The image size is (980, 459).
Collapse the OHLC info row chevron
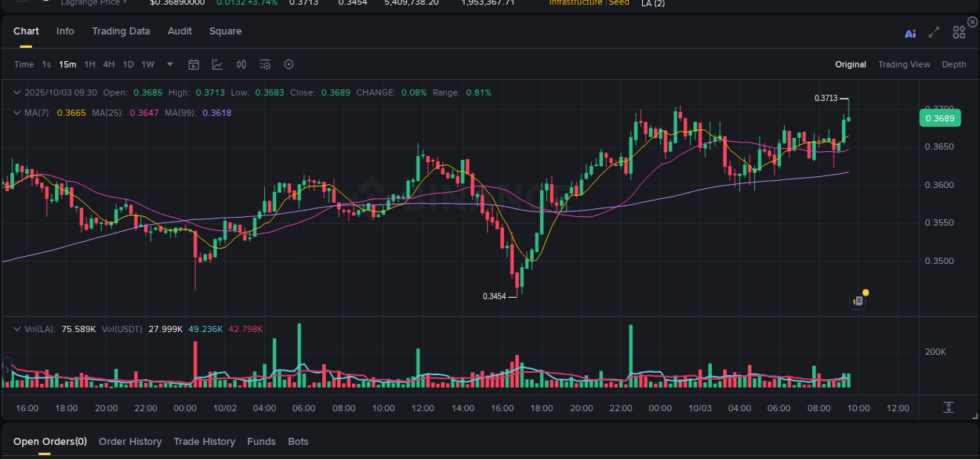16,92
